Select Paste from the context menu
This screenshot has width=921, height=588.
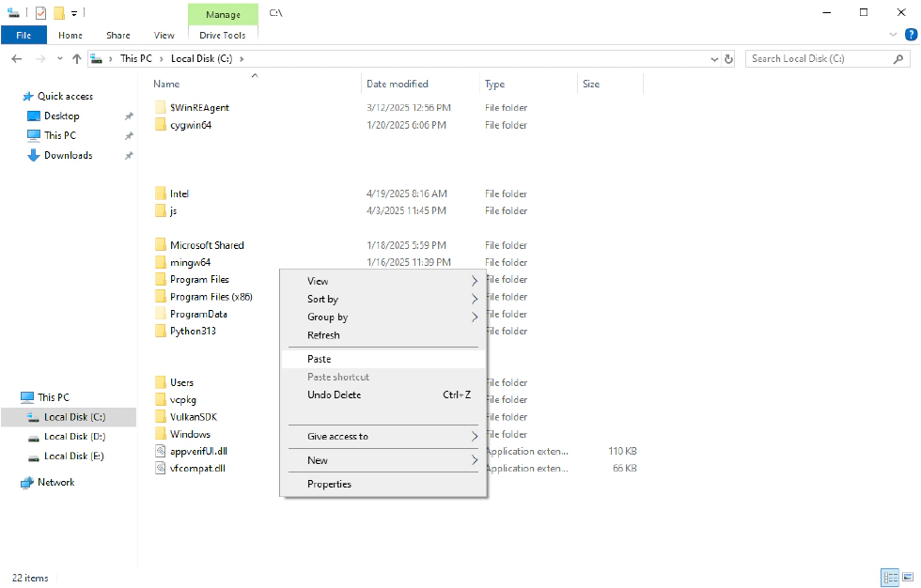(320, 359)
